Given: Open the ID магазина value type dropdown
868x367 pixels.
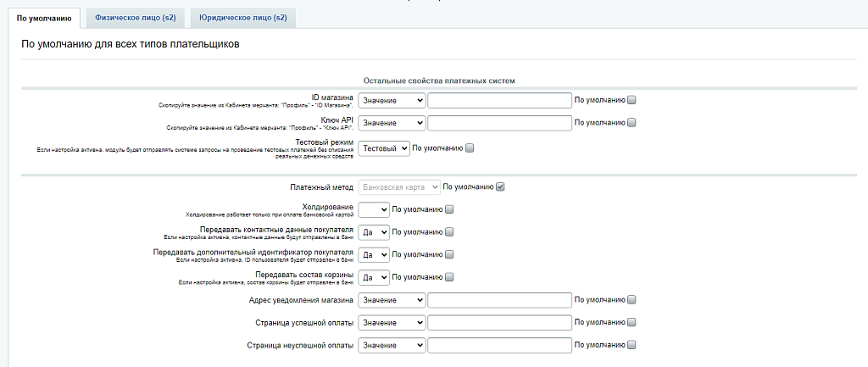Looking at the screenshot, I should tap(392, 100).
